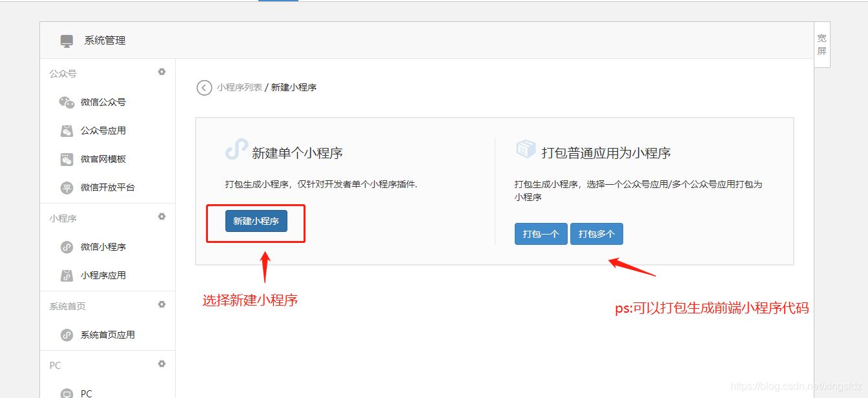Click the 新建小程序 button
This screenshot has width=868, height=398.
[256, 221]
